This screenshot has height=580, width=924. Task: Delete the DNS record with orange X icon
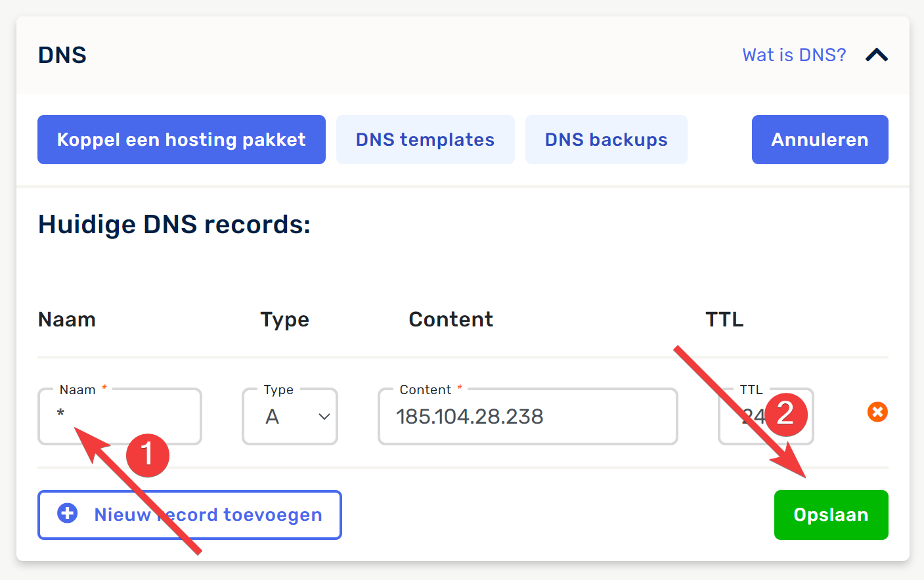[x=877, y=412]
